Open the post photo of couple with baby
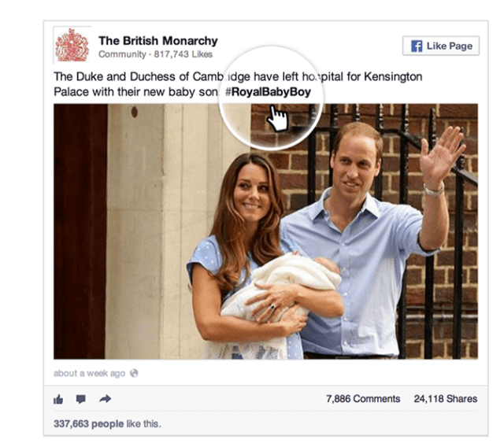This screenshot has width=504, height=447. tap(266, 231)
